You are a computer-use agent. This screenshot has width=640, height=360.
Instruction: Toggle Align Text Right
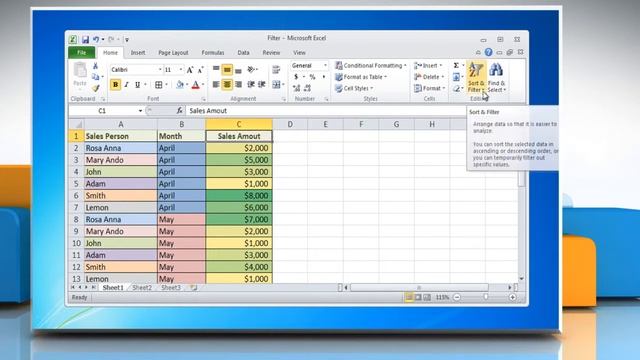click(x=238, y=84)
